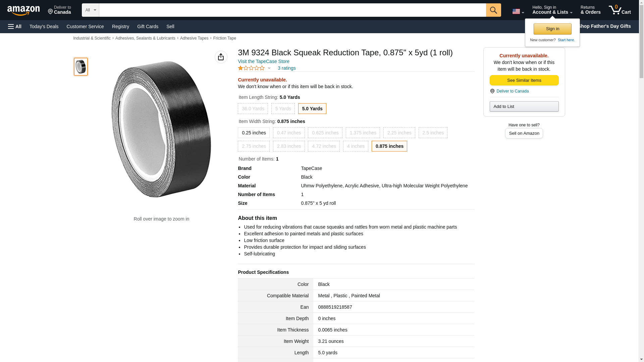
Task: Expand the Account & Lists dropdown
Action: click(x=552, y=10)
